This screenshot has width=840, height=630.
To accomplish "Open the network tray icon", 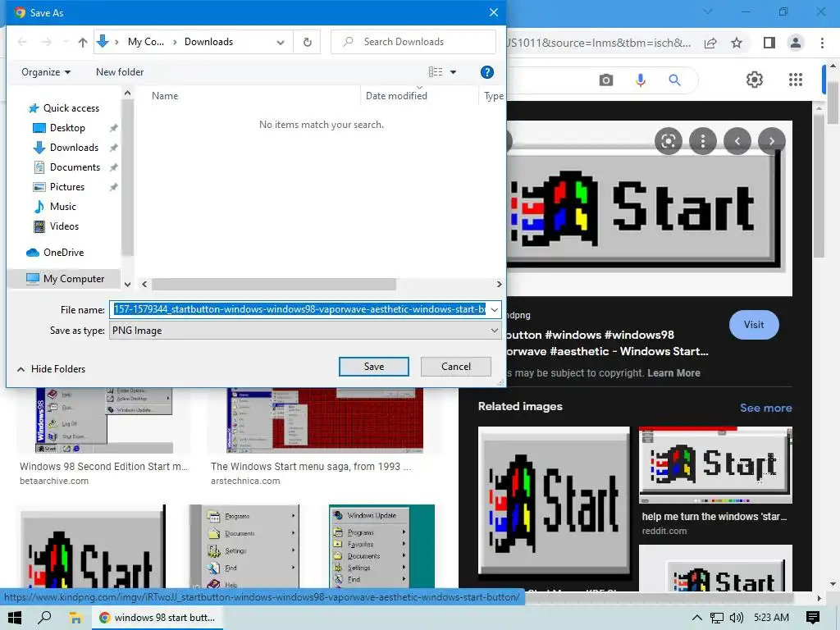I will [716, 618].
